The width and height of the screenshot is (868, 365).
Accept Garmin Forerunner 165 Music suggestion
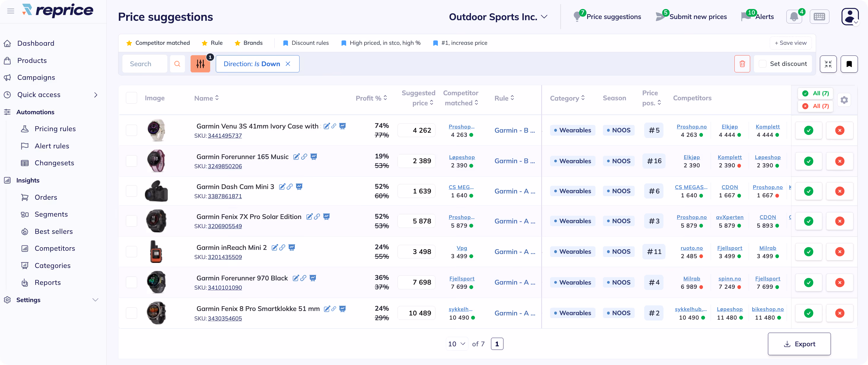point(808,161)
